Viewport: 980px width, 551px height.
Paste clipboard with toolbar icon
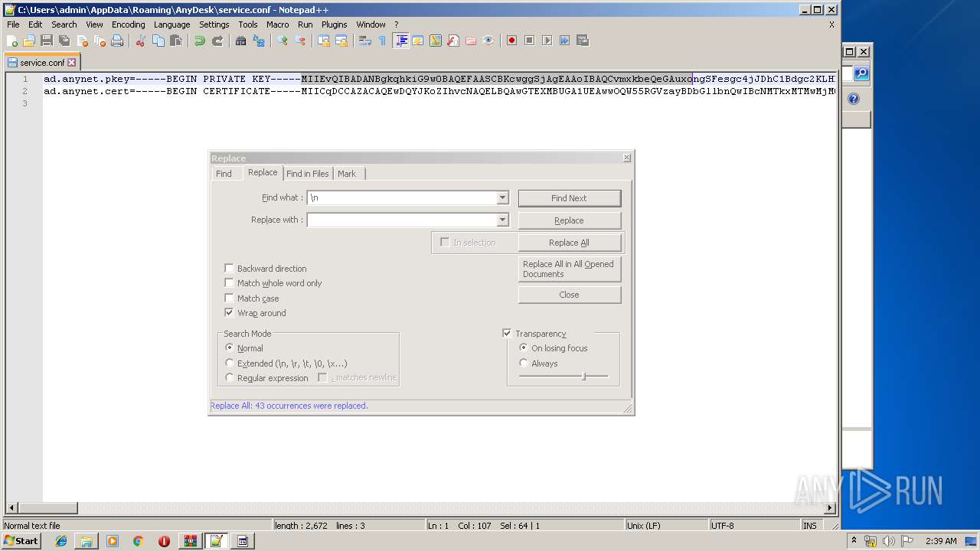click(176, 41)
